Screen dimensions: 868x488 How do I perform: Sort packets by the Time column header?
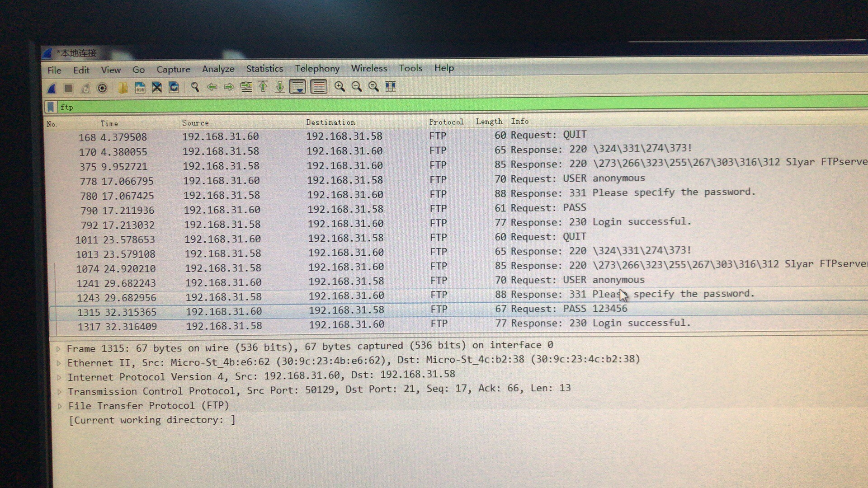coord(109,123)
